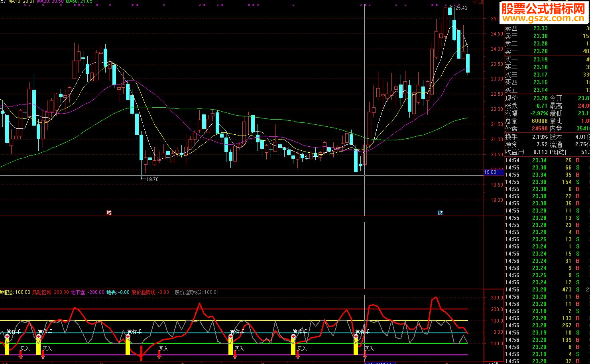Screen dimensions: 590x364
Task: Select the trade tick with volume 139
Action: pyautogui.click(x=547, y=340)
